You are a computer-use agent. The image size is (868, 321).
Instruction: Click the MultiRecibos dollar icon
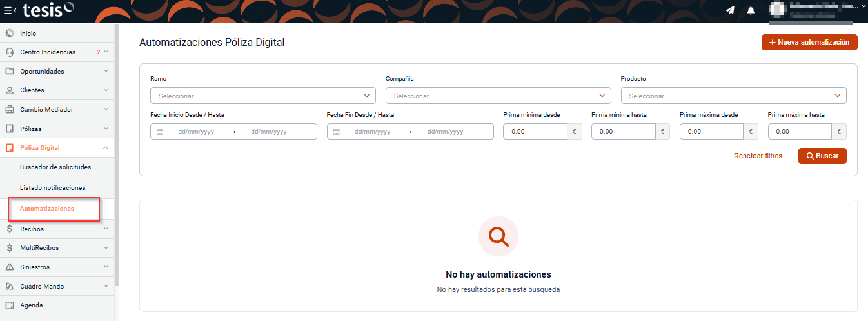10,248
